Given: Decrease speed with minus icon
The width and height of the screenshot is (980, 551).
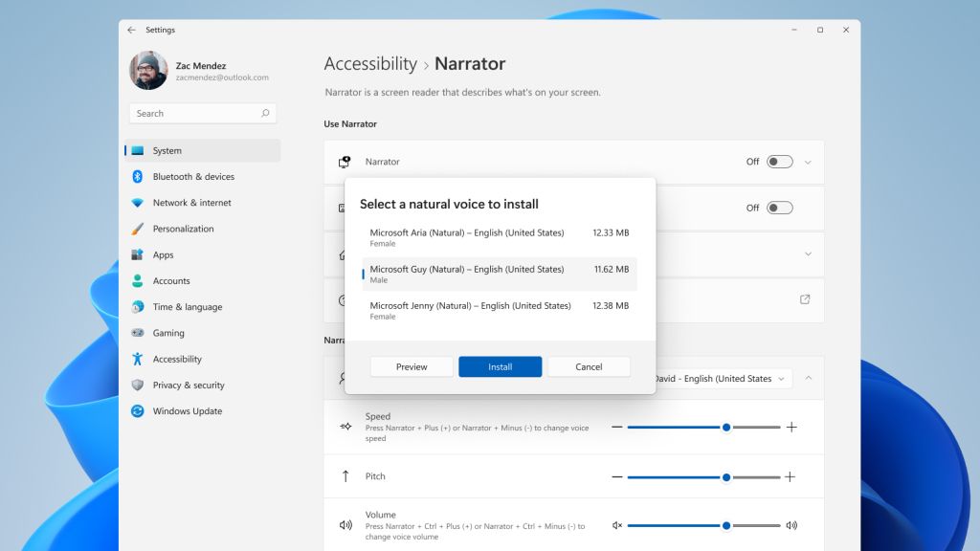Looking at the screenshot, I should click(617, 428).
